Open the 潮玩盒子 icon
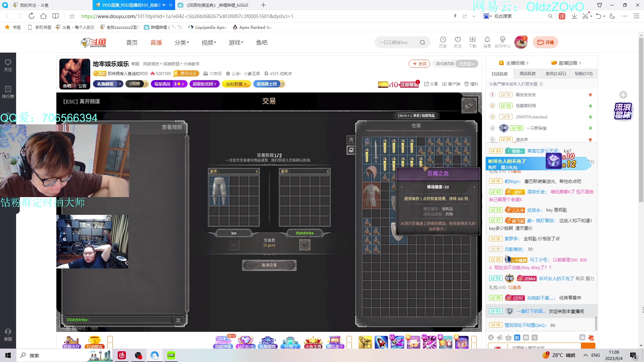 click(x=335, y=342)
